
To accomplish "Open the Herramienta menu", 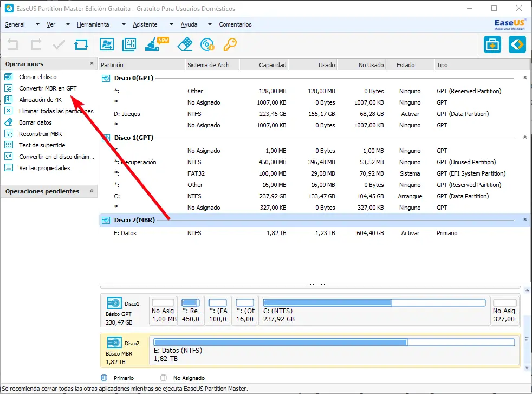I will (93, 24).
